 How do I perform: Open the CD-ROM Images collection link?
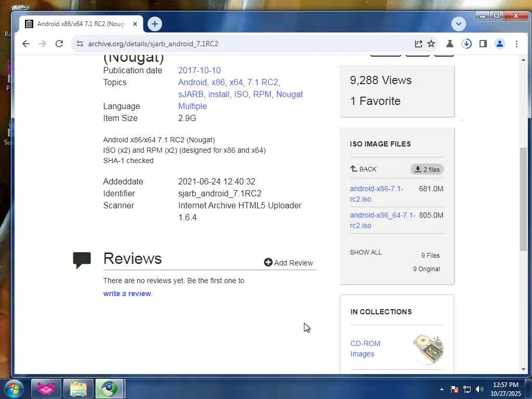(365, 349)
